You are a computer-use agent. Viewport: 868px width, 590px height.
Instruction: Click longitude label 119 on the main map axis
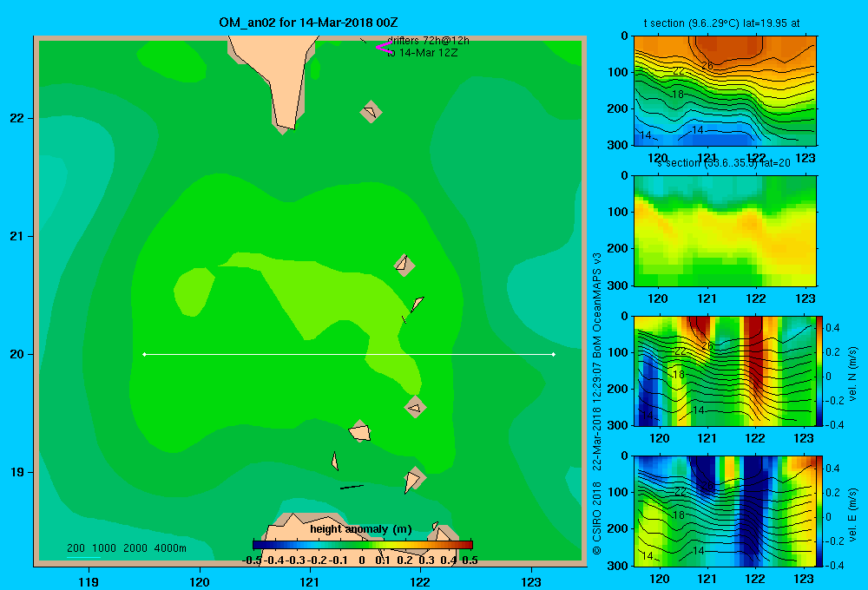click(89, 581)
